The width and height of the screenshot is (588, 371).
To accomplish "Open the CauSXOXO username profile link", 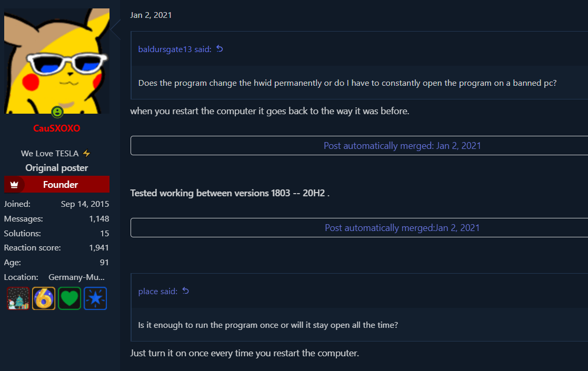I will (x=57, y=128).
